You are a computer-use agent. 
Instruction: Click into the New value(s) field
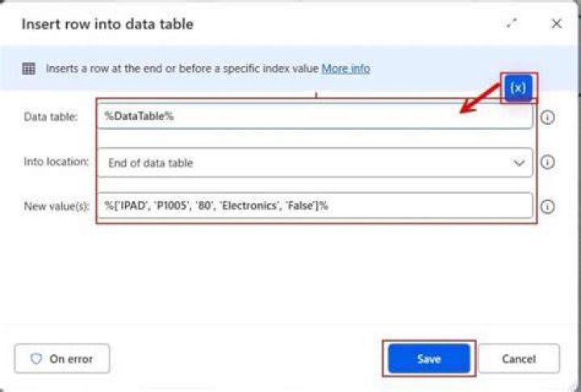[315, 206]
